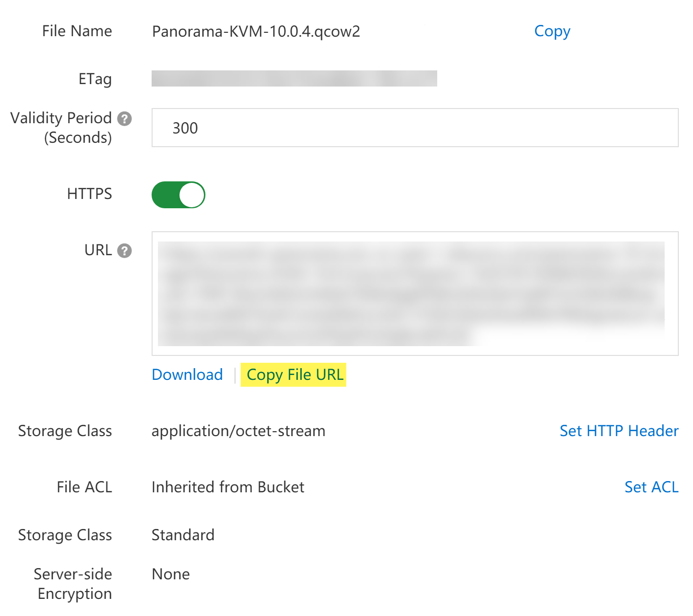Click Copy link beside the file name
The height and width of the screenshot is (616, 693).
pos(552,31)
